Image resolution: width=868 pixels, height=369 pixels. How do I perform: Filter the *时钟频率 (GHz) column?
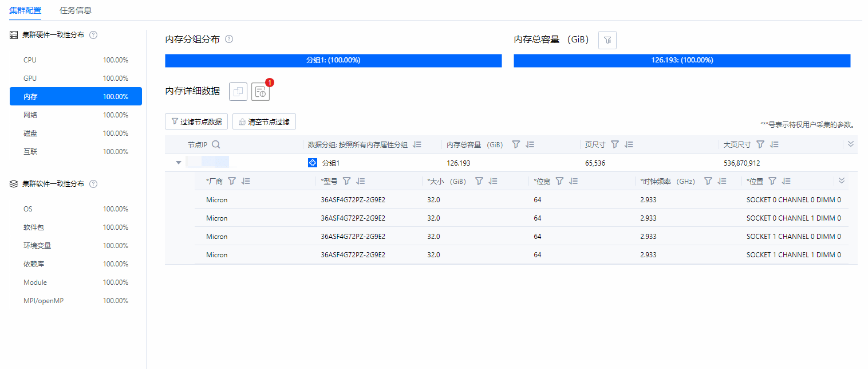[x=708, y=181]
